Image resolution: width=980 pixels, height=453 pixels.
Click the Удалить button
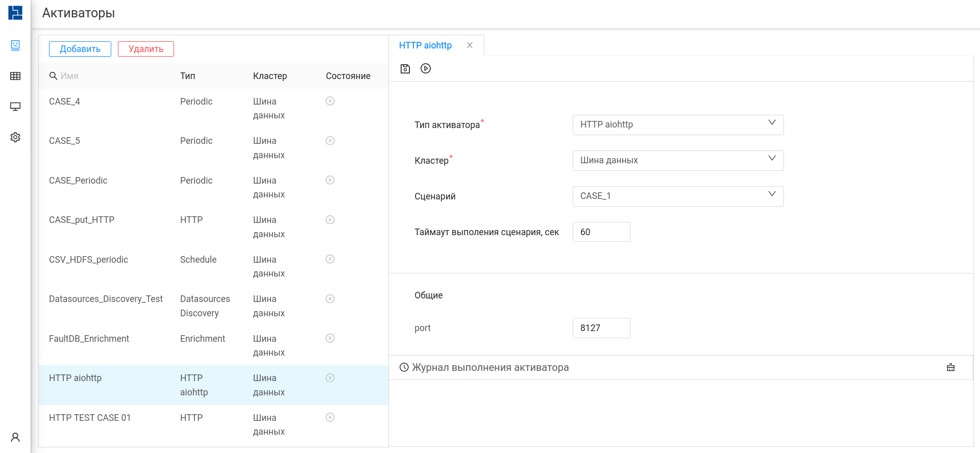click(146, 49)
